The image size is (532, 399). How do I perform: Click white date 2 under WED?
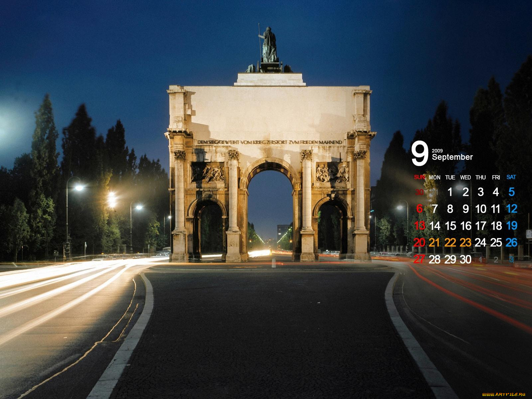click(465, 192)
